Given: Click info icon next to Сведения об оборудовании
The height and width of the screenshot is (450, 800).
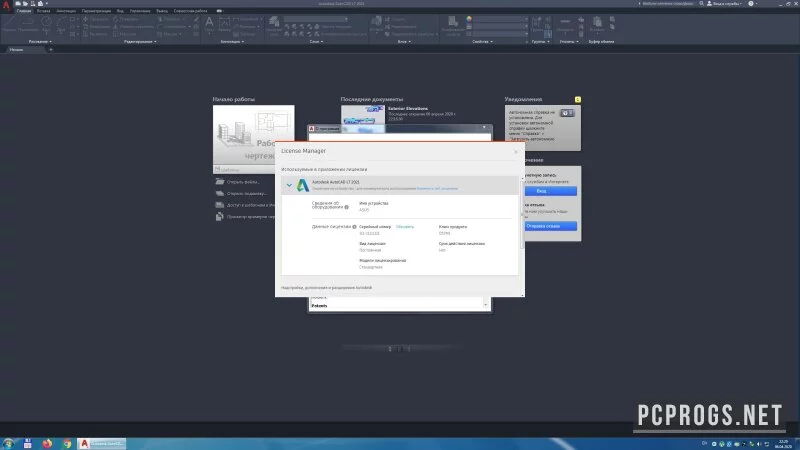Looking at the screenshot, I should pyautogui.click(x=346, y=207).
